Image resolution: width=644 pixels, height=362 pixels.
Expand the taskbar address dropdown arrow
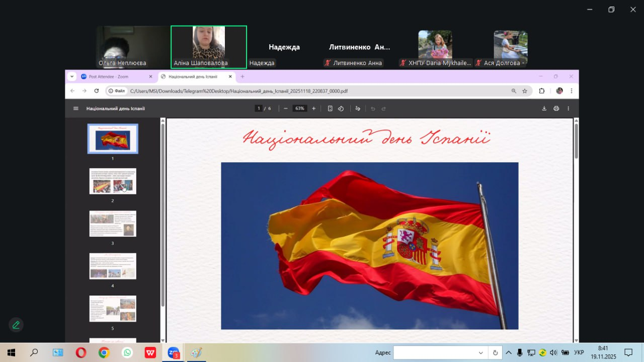pos(480,352)
